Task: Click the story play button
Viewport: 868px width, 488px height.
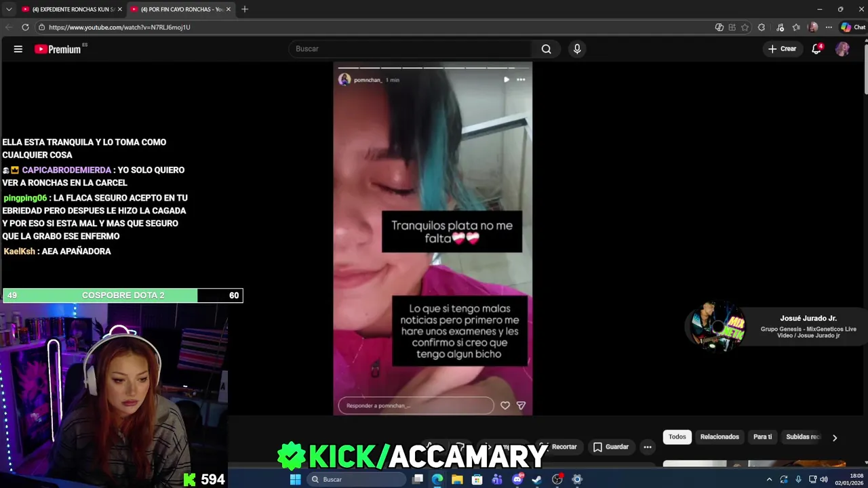Action: click(x=506, y=79)
